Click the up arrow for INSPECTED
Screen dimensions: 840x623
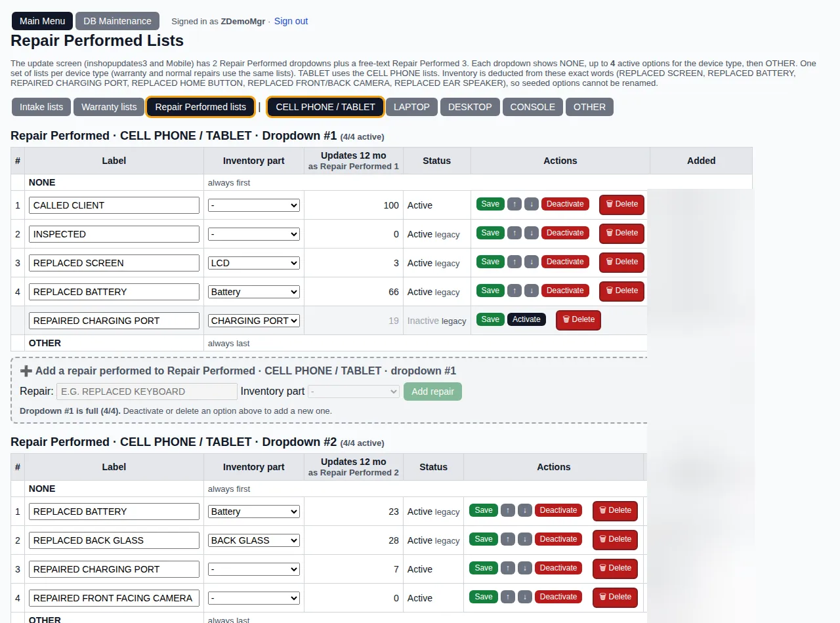(514, 233)
